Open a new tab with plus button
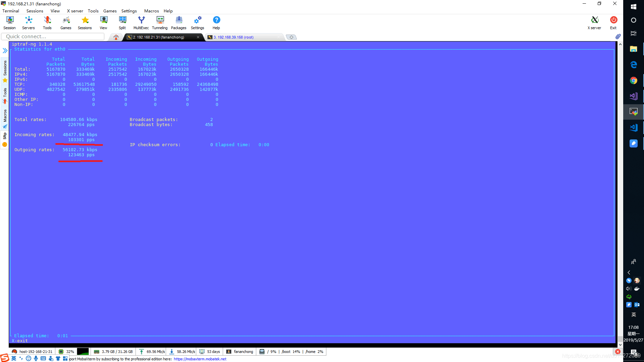 point(291,37)
